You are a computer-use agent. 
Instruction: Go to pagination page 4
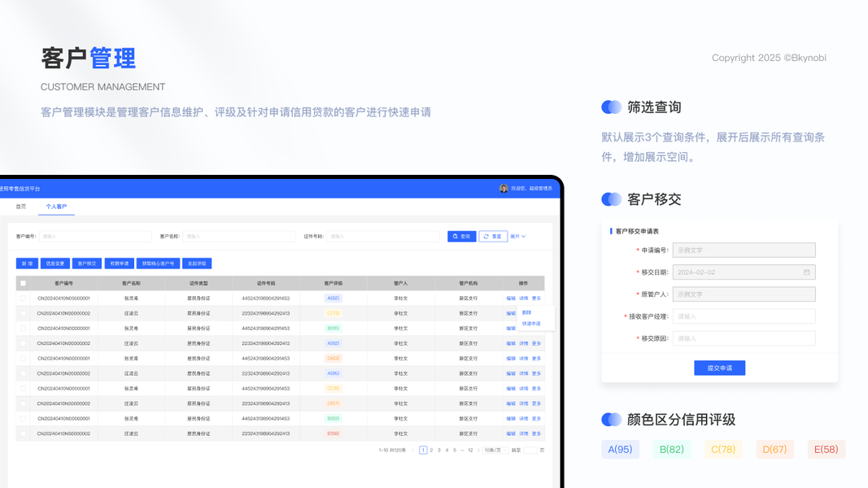pos(447,451)
